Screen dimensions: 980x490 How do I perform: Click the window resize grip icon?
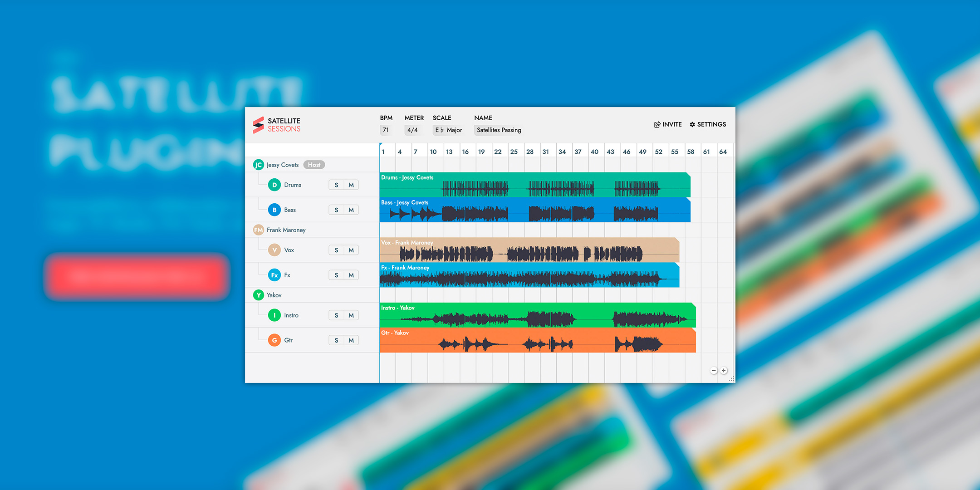pyautogui.click(x=731, y=379)
